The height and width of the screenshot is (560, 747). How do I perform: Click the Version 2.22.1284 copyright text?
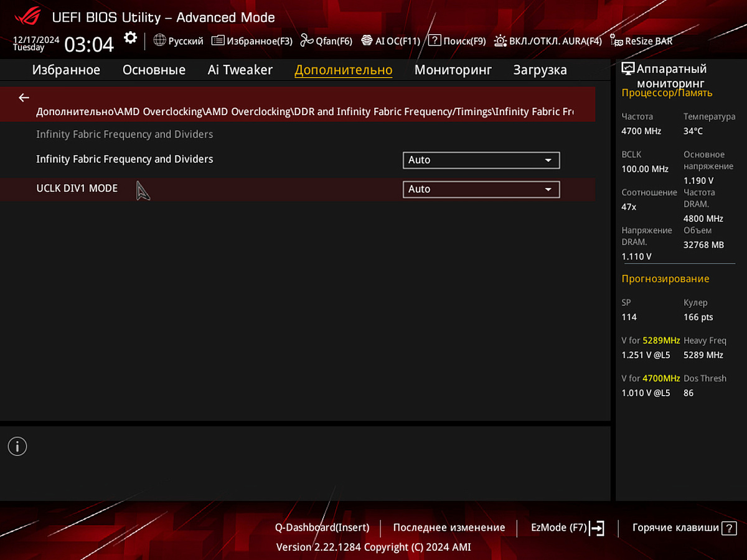[374, 548]
